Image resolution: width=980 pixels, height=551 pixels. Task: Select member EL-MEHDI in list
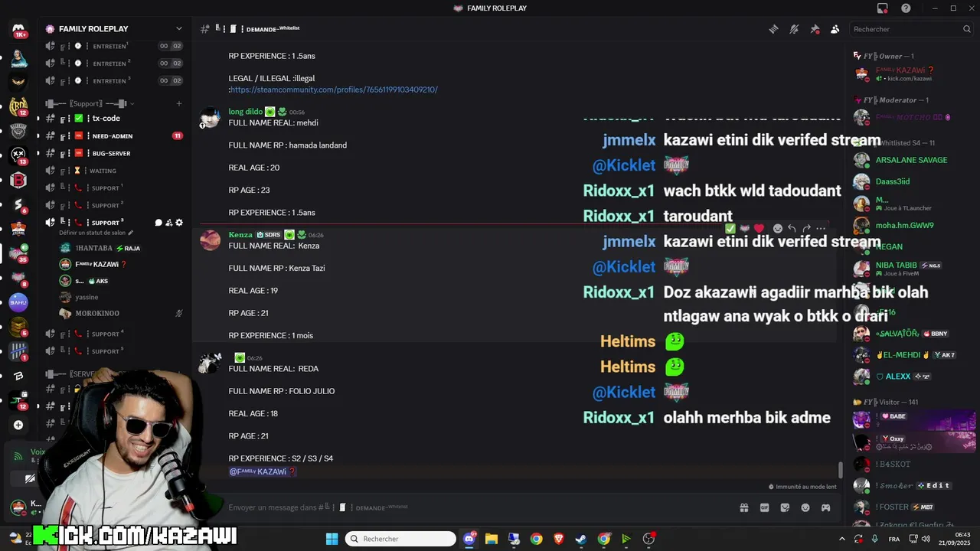pyautogui.click(x=911, y=355)
